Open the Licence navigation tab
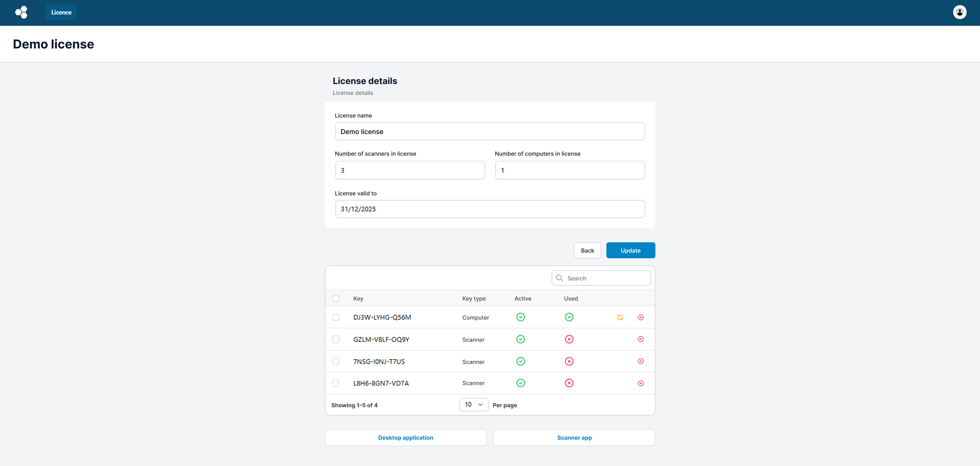Viewport: 980px width, 466px height. (61, 12)
